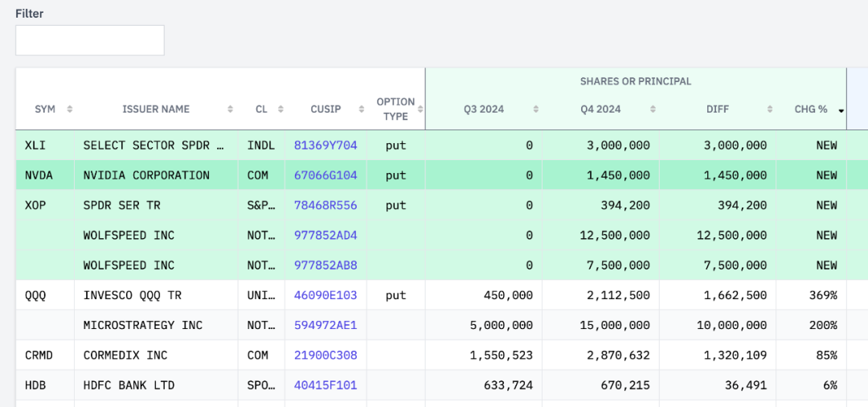
Task: Click the CUSIP header label
Action: pyautogui.click(x=325, y=109)
